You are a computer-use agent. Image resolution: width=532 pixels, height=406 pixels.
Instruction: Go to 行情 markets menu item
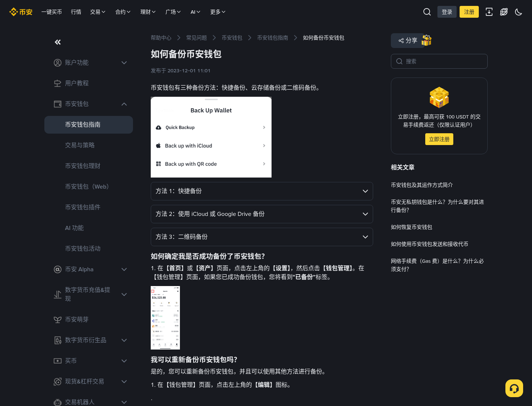pyautogui.click(x=76, y=12)
